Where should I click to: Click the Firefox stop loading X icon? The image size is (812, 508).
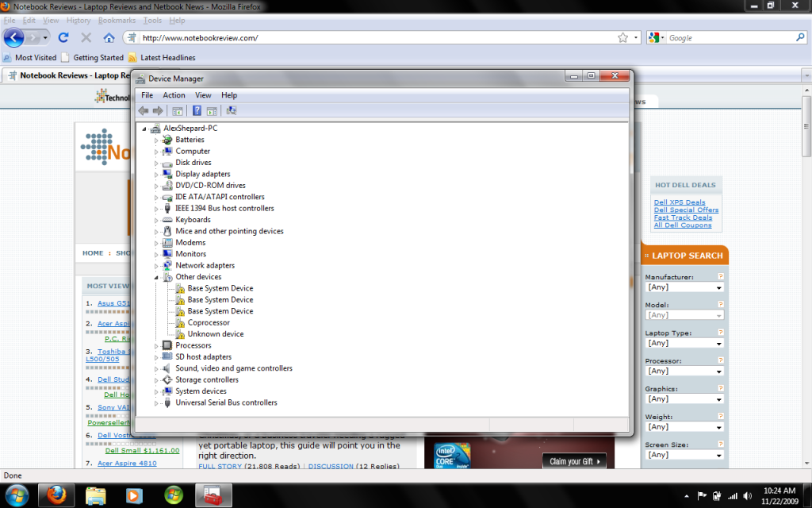coord(86,37)
